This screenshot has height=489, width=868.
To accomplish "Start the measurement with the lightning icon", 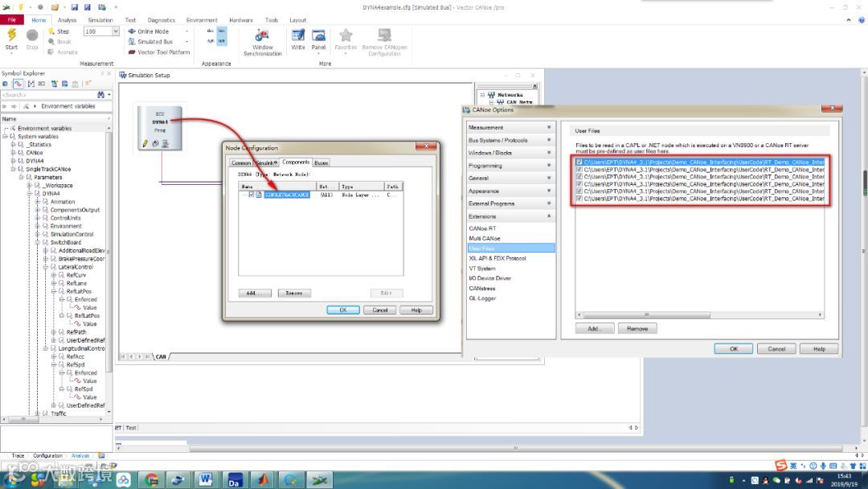I will (x=11, y=36).
